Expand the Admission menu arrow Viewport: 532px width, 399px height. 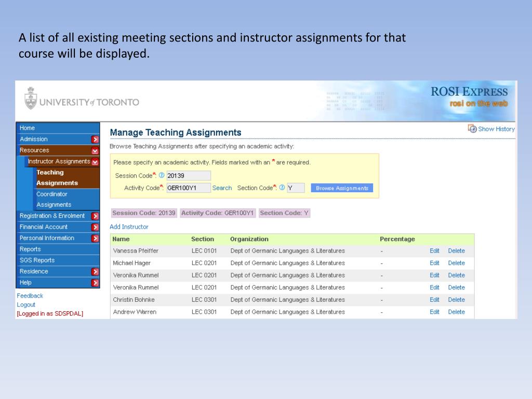click(x=95, y=139)
